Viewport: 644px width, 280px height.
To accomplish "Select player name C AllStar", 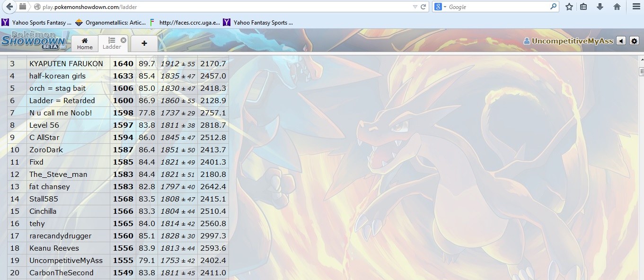I will [44, 137].
